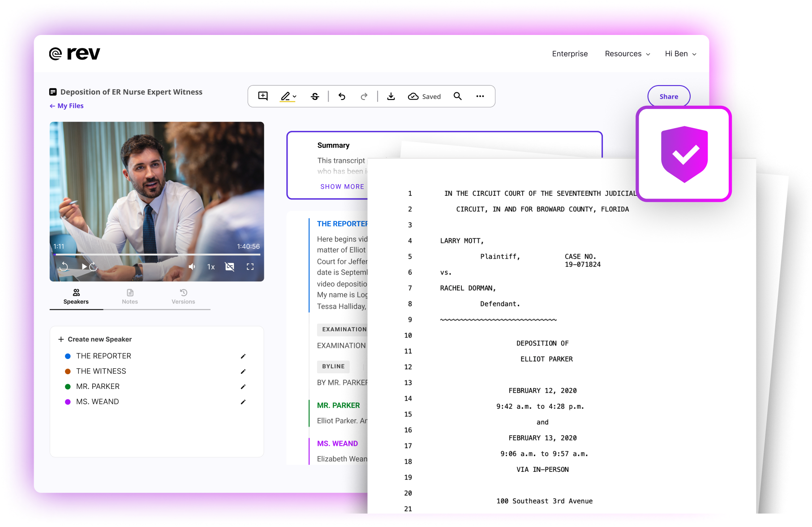
Task: Expand the Hi Ben account menu
Action: [680, 54]
